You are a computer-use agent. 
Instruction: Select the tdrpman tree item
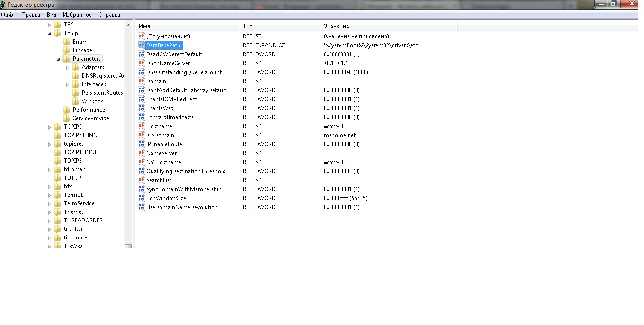point(75,169)
